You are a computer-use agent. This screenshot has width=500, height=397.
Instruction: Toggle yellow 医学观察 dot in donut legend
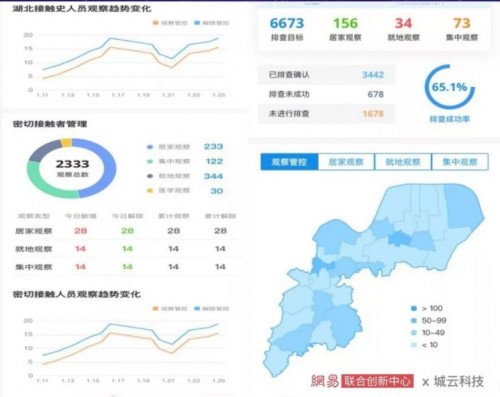[x=150, y=191]
